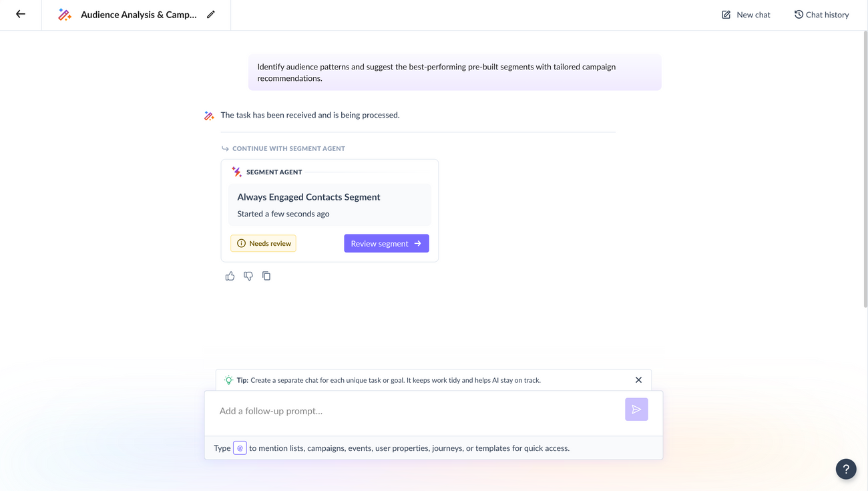Click the task received status message icon
Viewport: 868px width, 491px height.
208,115
